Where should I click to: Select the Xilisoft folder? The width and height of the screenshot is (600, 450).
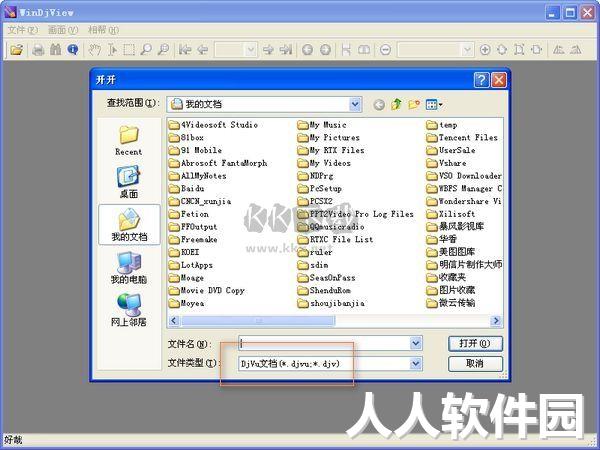click(x=451, y=214)
